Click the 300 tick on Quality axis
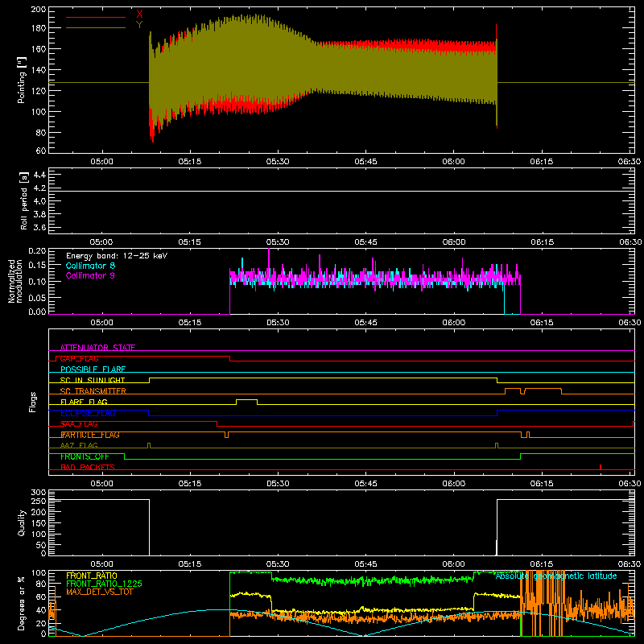644x644 pixels. tap(39, 493)
